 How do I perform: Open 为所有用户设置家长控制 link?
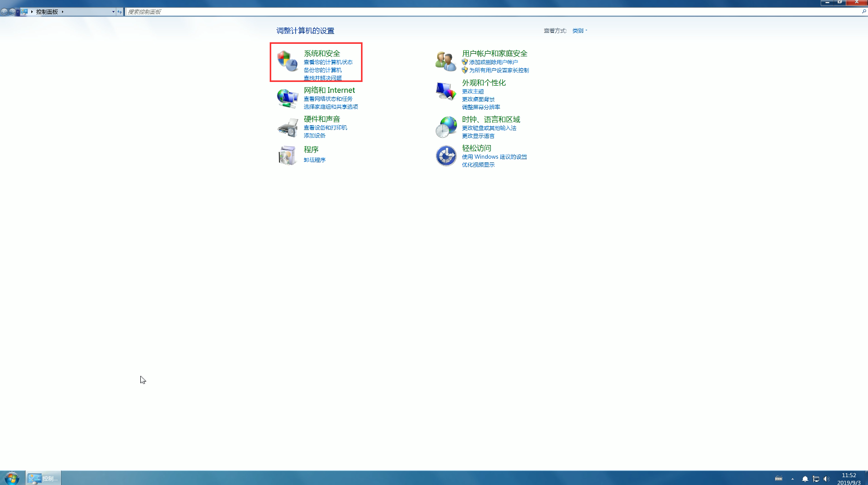click(499, 70)
